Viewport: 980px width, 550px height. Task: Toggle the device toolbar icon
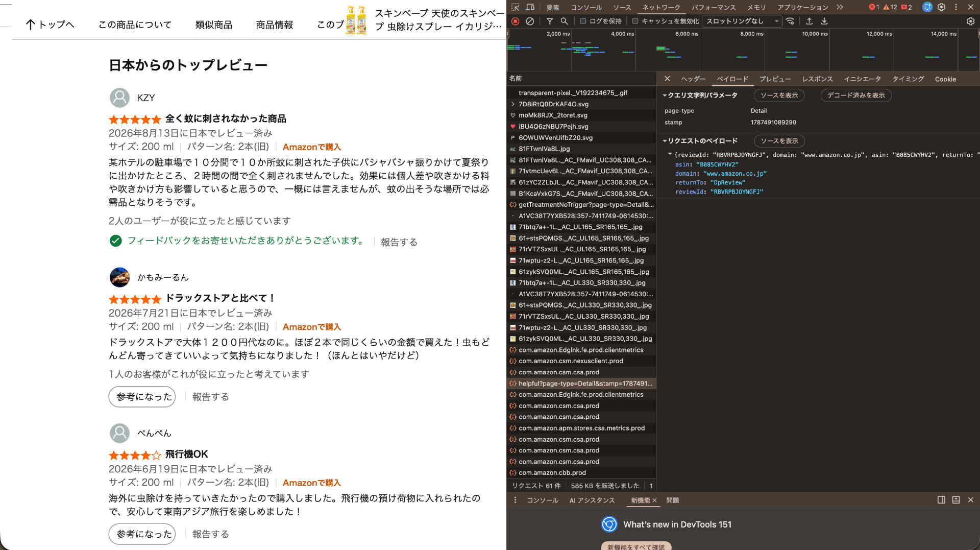[x=530, y=7]
